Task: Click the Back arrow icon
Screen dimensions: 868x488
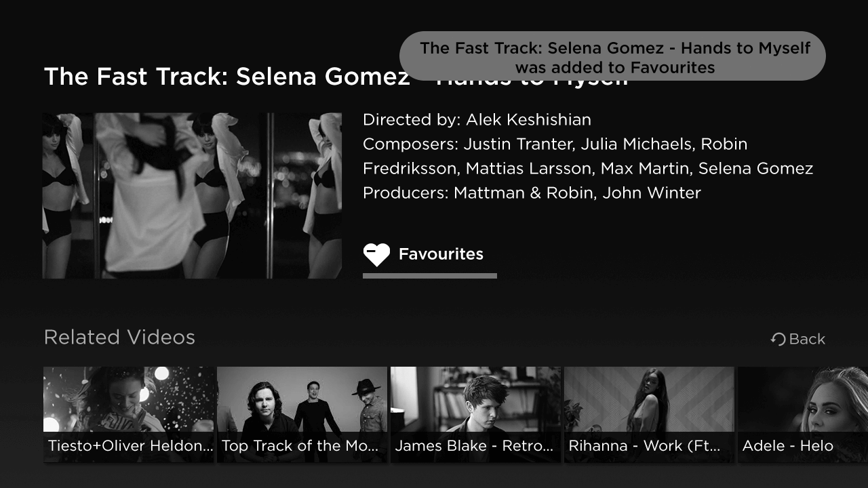Action: (778, 339)
